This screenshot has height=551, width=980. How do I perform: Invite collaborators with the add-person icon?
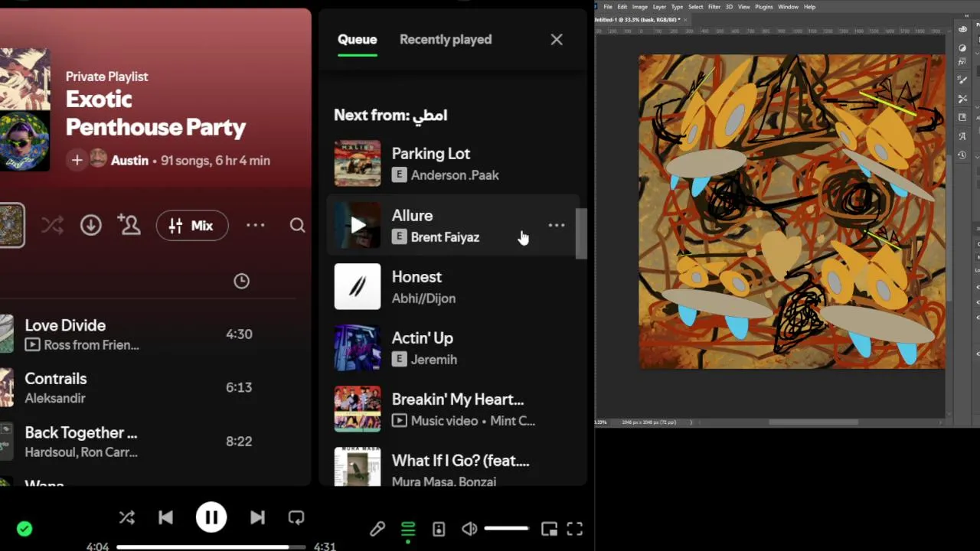coord(129,225)
